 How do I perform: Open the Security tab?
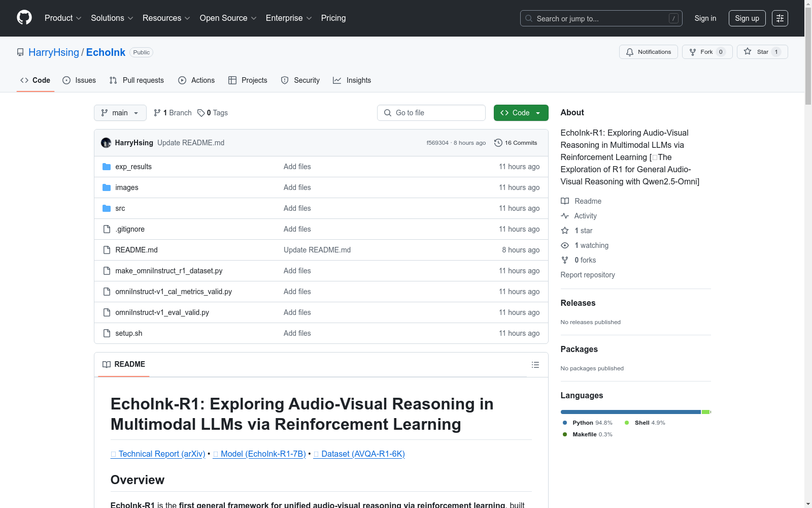point(300,80)
